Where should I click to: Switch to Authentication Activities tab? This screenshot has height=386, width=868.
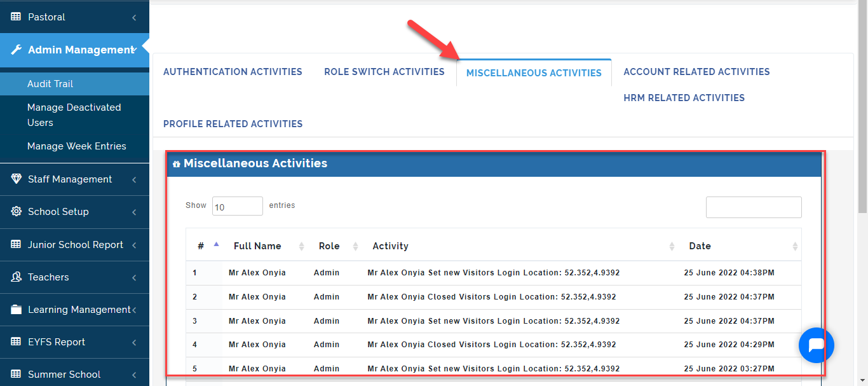coord(233,72)
